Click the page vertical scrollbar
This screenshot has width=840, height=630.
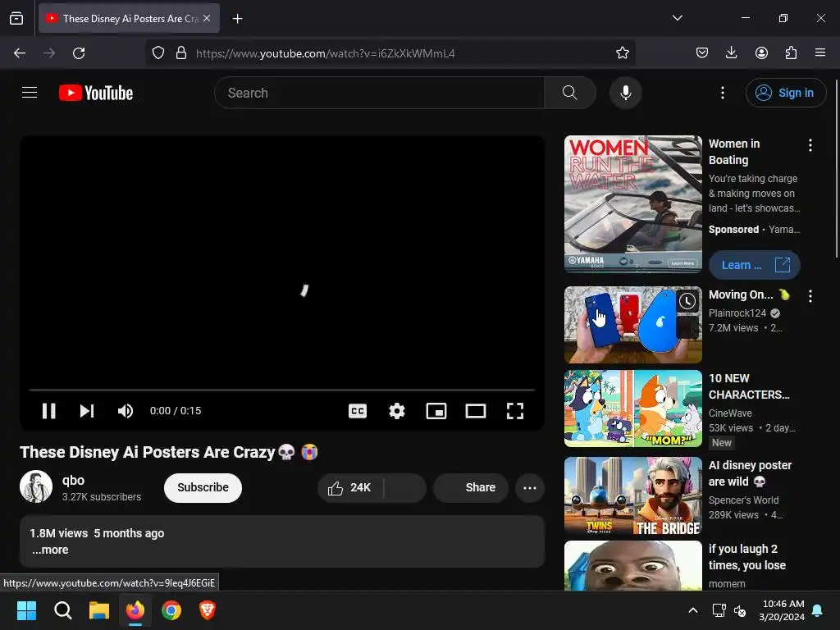point(836,167)
